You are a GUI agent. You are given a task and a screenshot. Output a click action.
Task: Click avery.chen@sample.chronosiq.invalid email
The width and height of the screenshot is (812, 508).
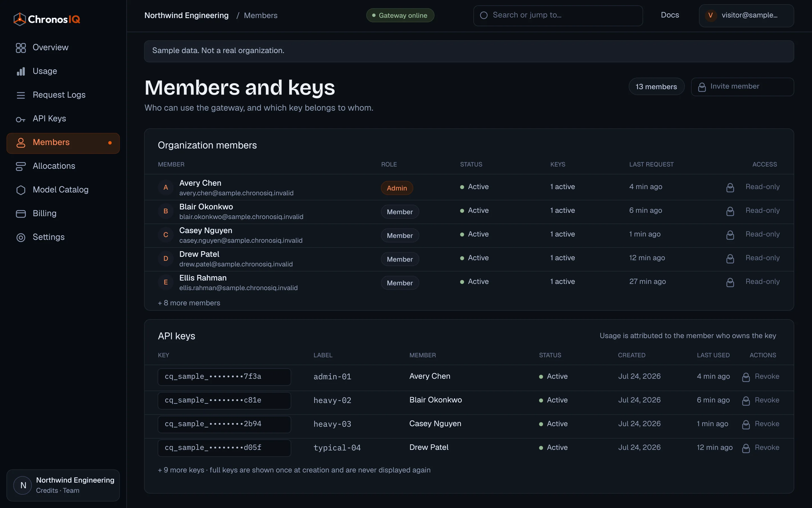tap(236, 193)
